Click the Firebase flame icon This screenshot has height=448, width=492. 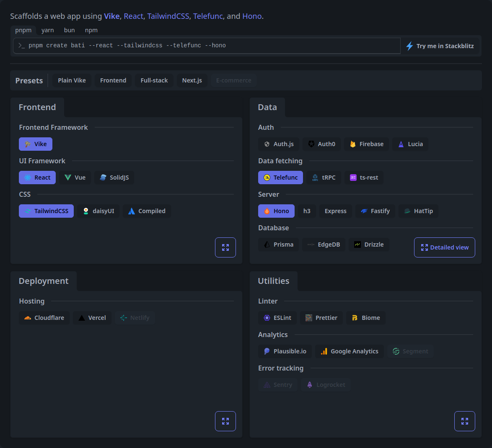(x=353, y=144)
